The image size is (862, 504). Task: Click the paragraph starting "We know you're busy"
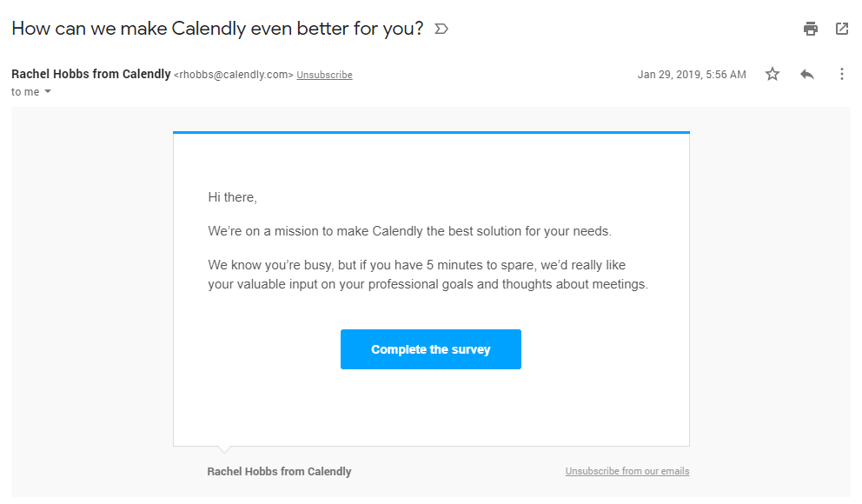tap(416, 264)
